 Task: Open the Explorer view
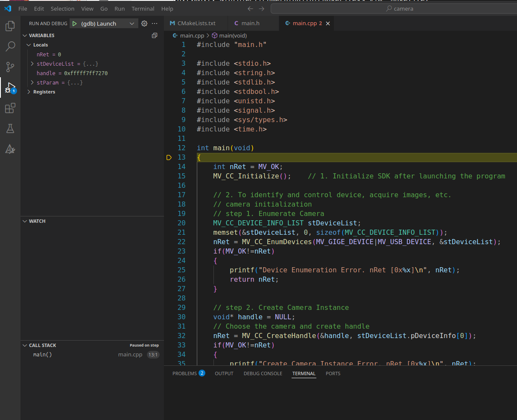(x=10, y=26)
